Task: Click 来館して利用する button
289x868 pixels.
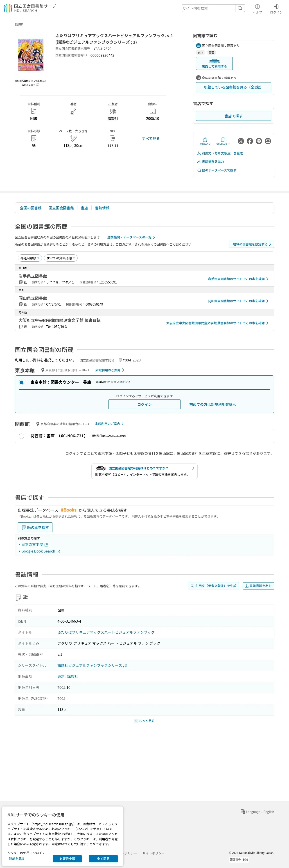Action: pyautogui.click(x=214, y=63)
